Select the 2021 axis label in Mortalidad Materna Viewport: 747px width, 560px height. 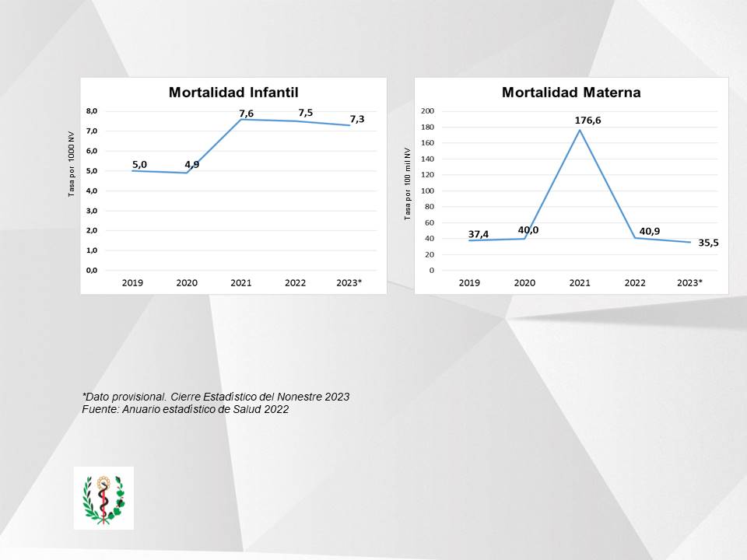(580, 283)
